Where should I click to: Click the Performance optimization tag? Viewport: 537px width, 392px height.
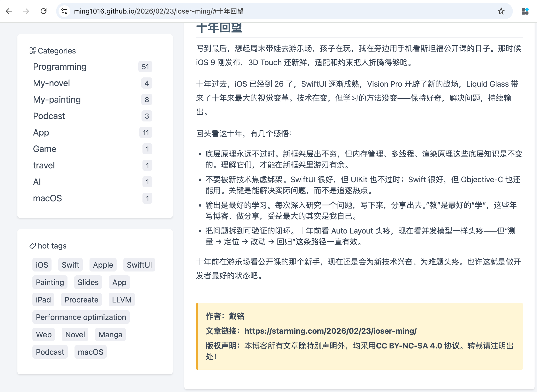[x=81, y=317]
